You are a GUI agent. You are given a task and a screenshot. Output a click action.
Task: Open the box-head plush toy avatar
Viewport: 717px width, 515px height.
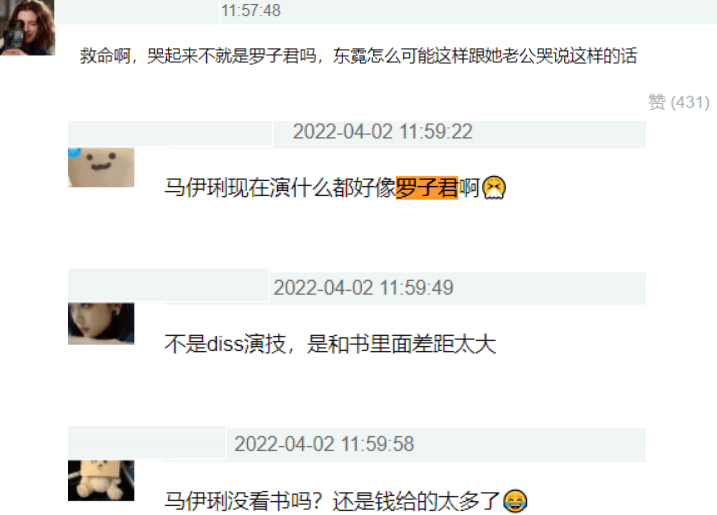tap(101, 481)
